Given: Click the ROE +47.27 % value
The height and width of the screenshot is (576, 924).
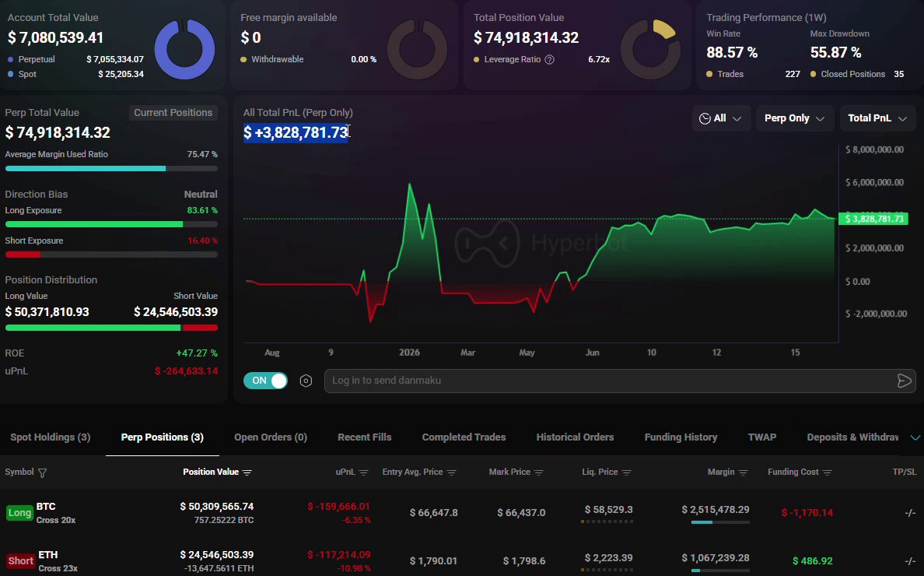Looking at the screenshot, I should [x=197, y=353].
